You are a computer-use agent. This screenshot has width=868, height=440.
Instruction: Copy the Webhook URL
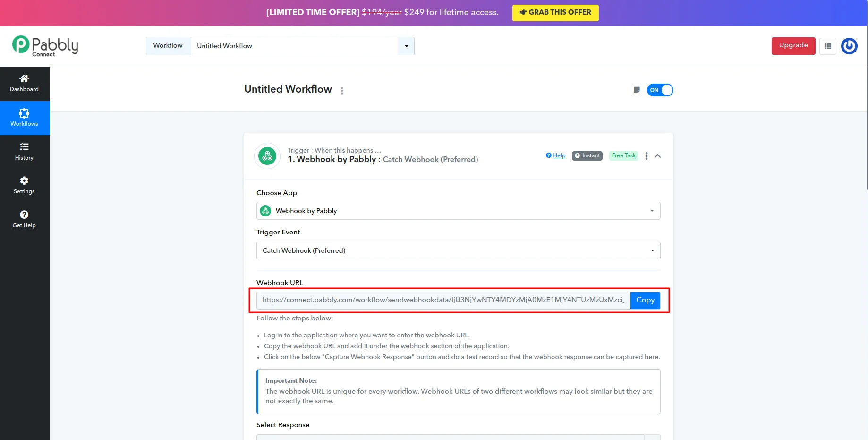(645, 300)
